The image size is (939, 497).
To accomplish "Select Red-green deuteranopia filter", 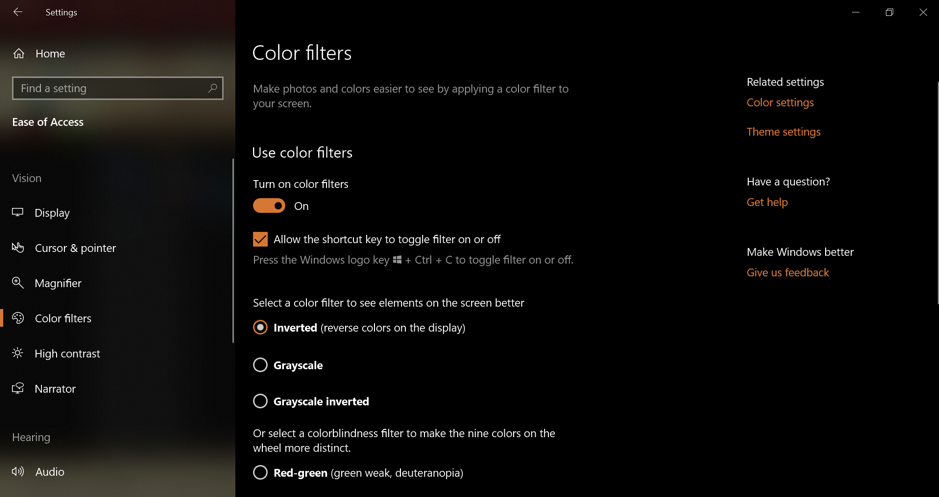I will (x=260, y=472).
